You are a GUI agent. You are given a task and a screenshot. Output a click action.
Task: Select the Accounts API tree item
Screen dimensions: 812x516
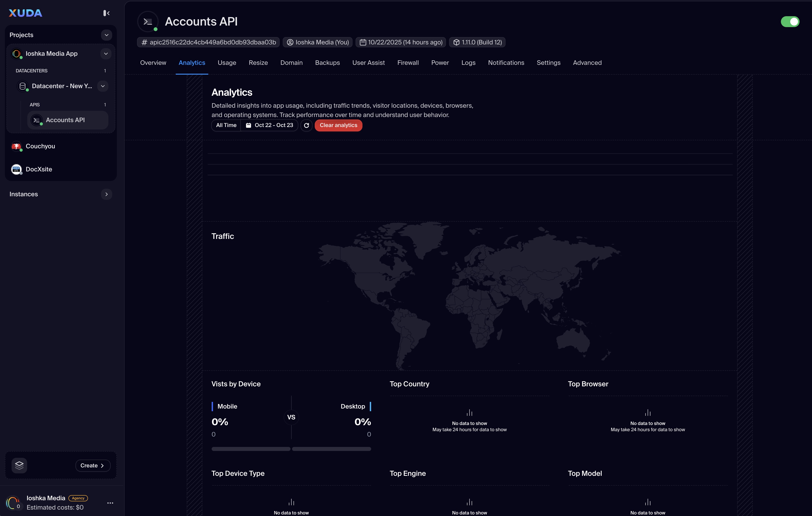pos(65,120)
